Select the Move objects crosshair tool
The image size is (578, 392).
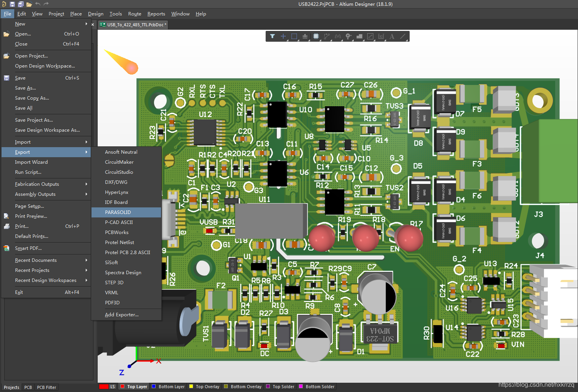click(283, 36)
